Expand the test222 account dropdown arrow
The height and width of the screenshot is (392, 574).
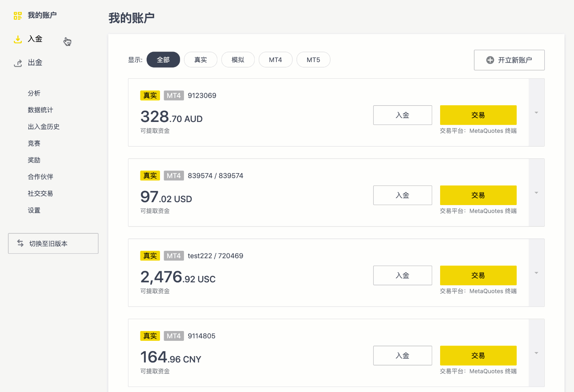[x=536, y=273]
